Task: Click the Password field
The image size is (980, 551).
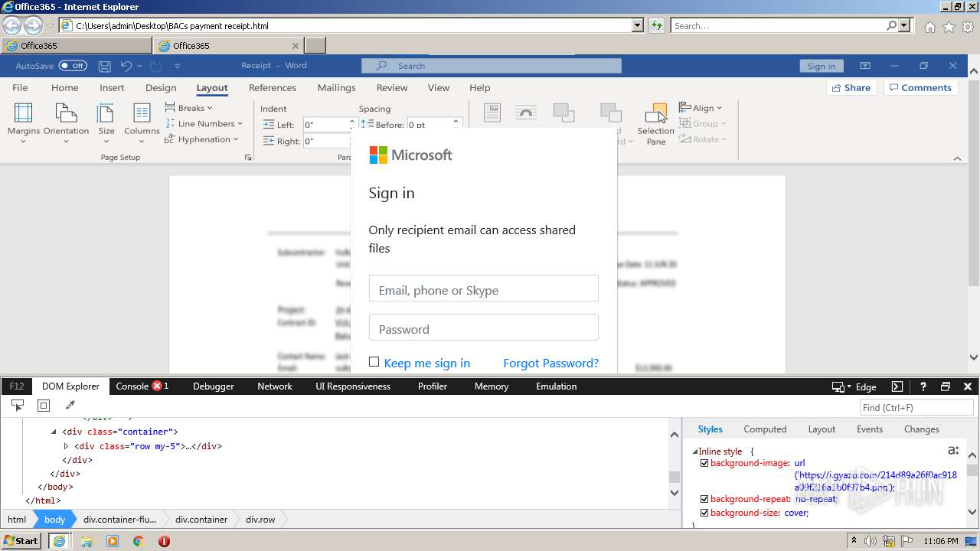Action: 484,328
